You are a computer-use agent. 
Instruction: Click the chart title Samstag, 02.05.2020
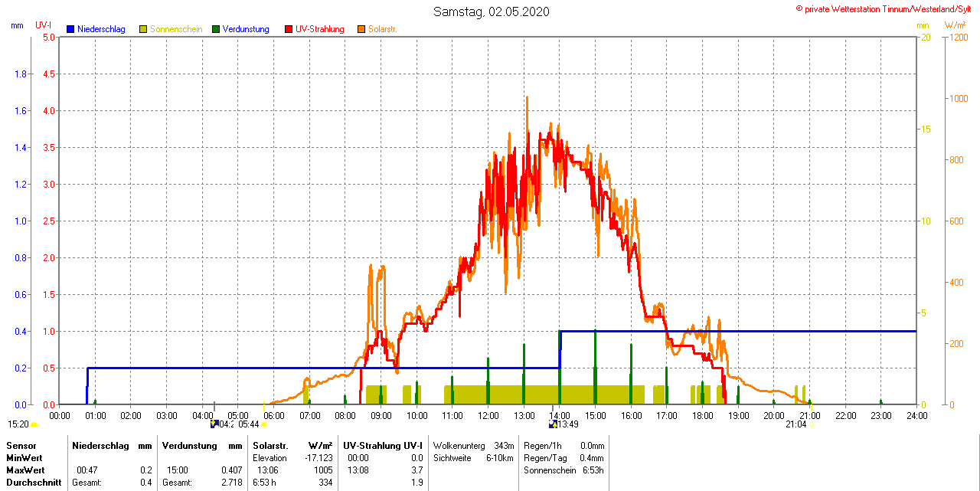click(491, 11)
